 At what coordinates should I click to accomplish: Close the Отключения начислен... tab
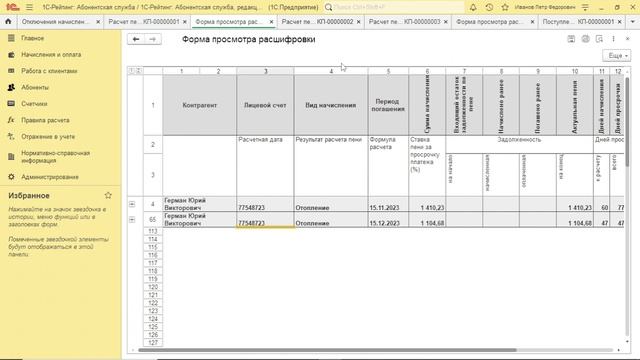pos(98,22)
